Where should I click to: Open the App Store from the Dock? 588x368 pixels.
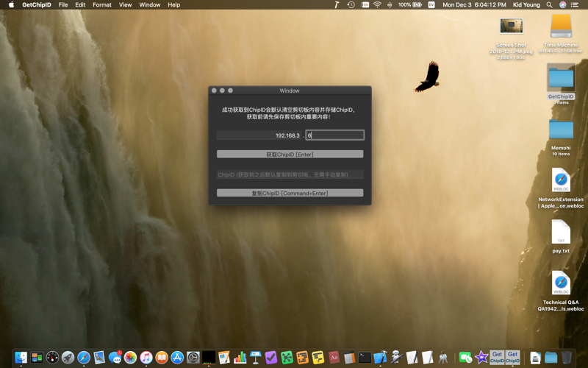177,358
